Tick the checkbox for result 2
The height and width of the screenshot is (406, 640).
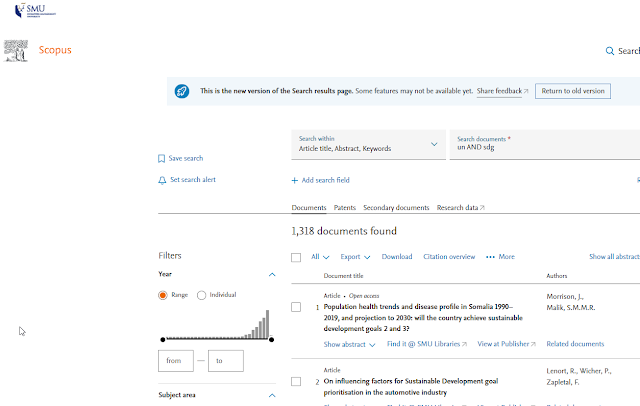tap(296, 382)
